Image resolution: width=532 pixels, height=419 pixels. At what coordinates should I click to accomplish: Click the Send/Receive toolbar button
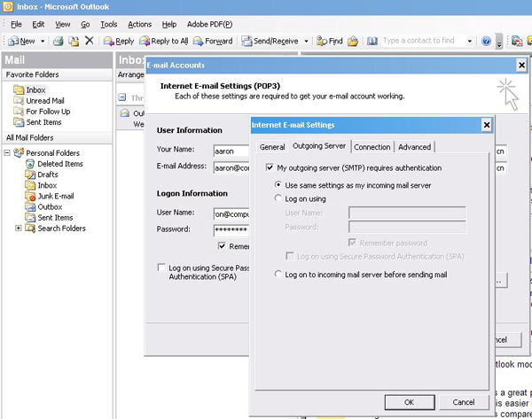[270, 41]
